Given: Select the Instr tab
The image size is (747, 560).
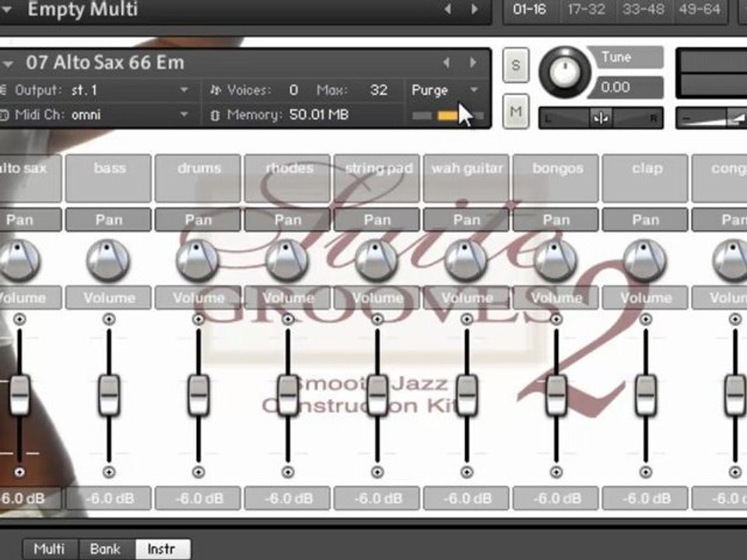Looking at the screenshot, I should coord(162,549).
